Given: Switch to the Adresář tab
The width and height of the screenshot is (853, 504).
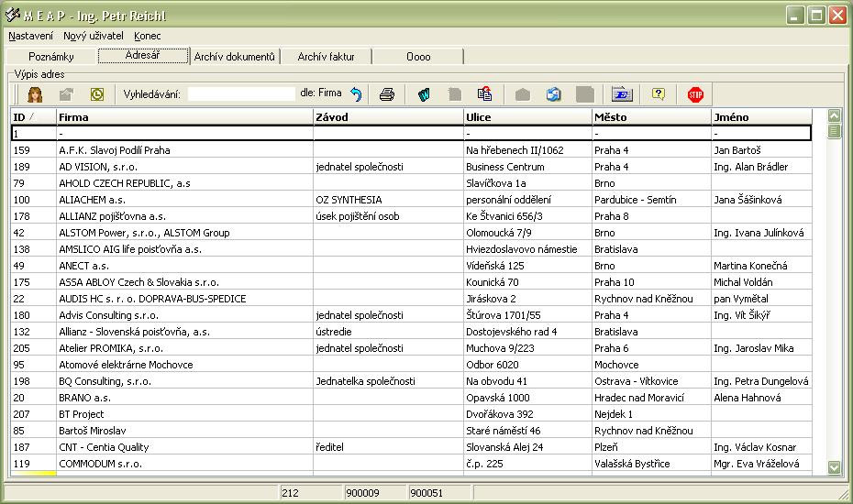Looking at the screenshot, I should [142, 56].
